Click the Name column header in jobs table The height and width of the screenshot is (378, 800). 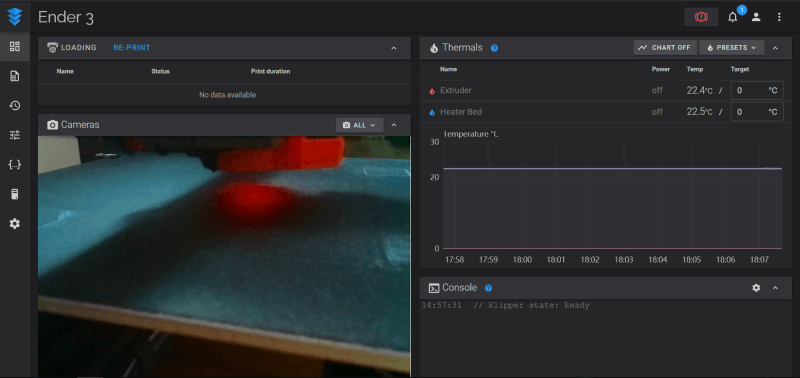(x=65, y=71)
